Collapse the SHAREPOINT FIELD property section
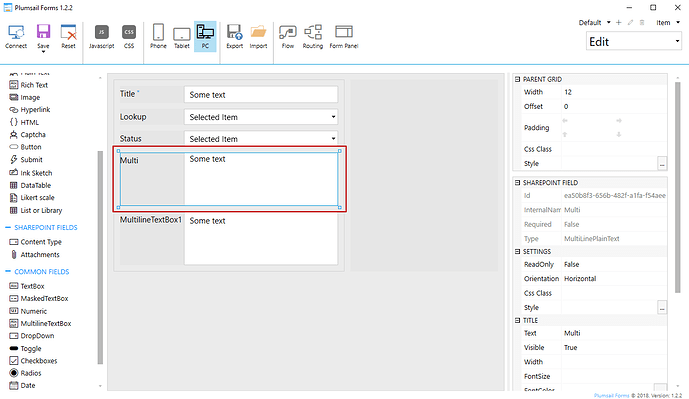The width and height of the screenshot is (689, 399). pyautogui.click(x=517, y=182)
